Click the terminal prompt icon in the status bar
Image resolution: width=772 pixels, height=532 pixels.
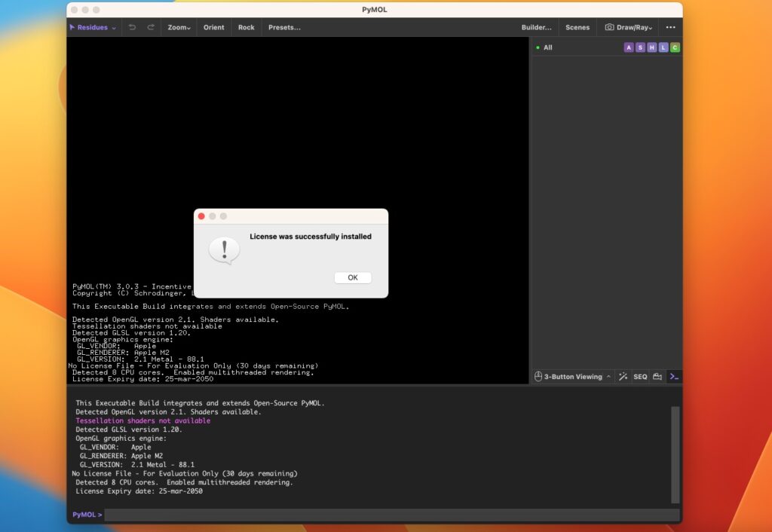click(x=673, y=375)
